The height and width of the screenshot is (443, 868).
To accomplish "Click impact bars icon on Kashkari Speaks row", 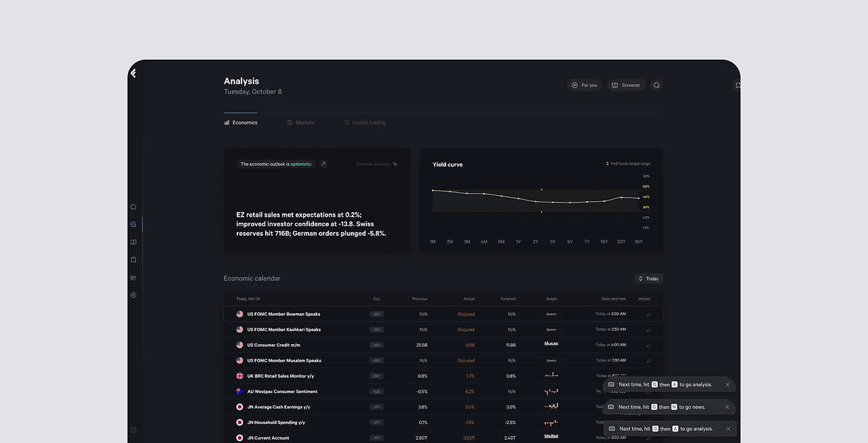I will pos(648,330).
